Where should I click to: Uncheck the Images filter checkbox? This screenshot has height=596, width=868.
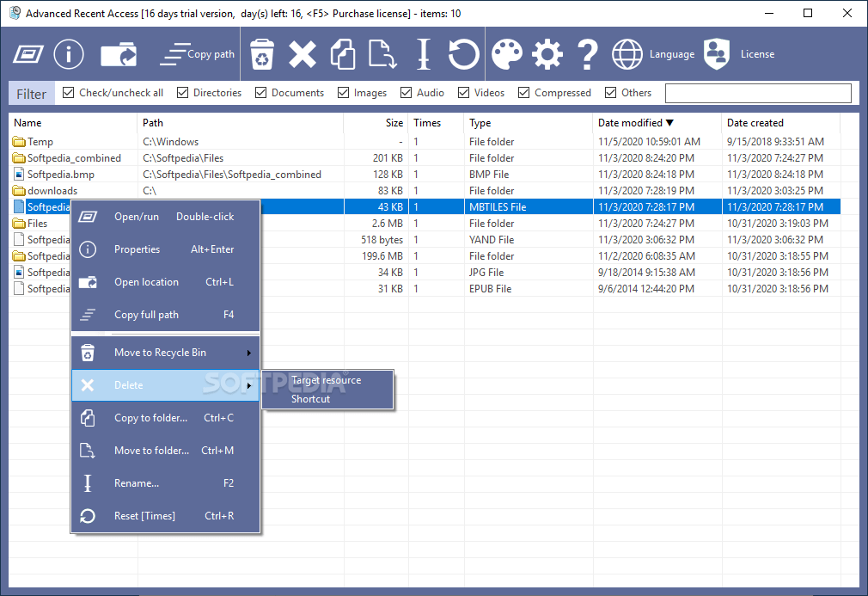click(x=343, y=93)
